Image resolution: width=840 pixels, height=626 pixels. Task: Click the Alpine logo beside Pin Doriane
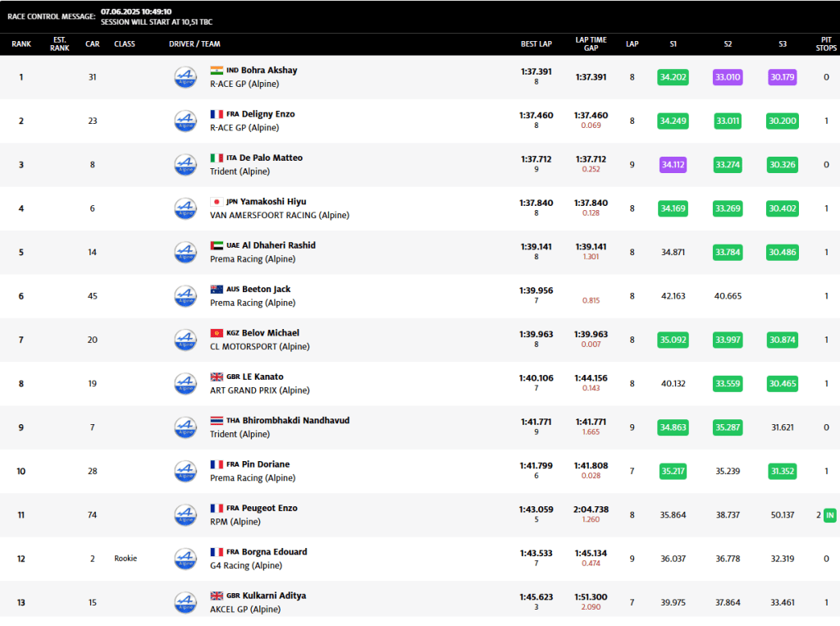pyautogui.click(x=185, y=471)
